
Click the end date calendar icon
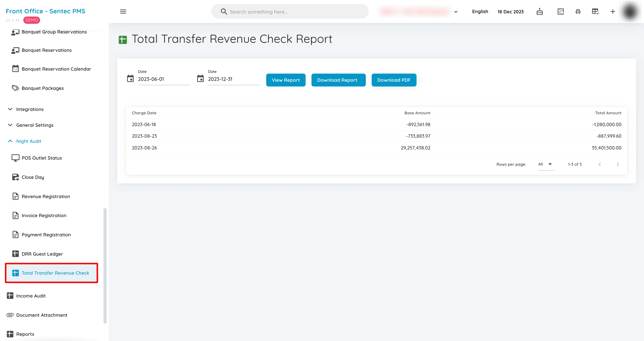click(x=200, y=79)
